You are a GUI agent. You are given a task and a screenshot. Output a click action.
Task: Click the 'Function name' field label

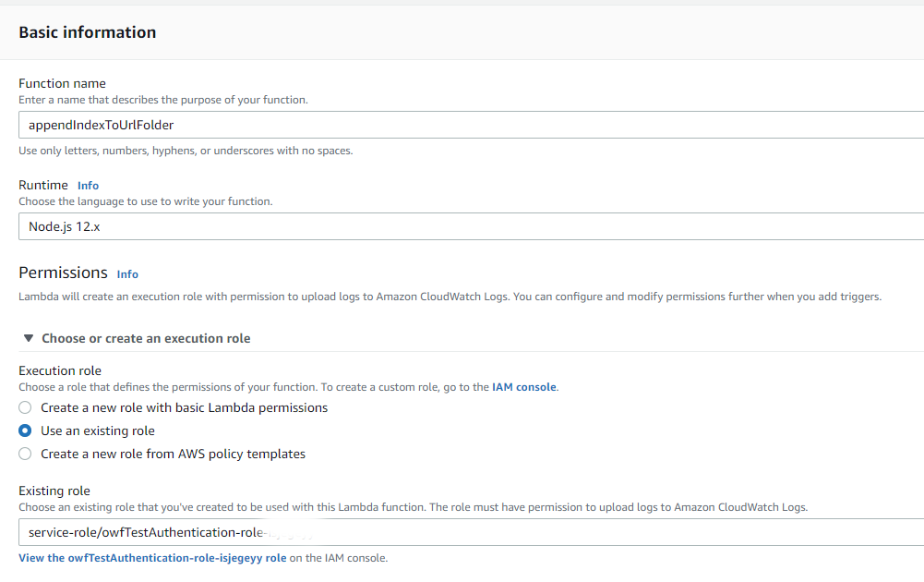point(62,83)
